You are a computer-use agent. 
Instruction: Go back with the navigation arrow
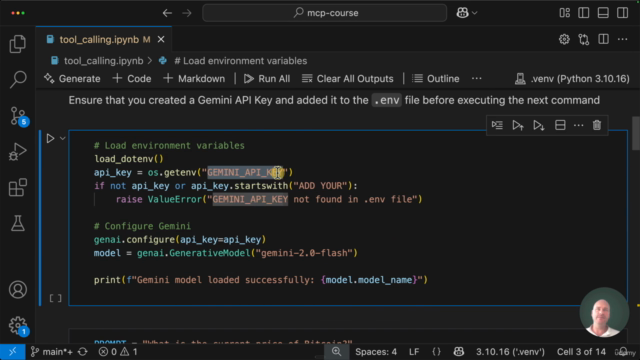(x=167, y=13)
